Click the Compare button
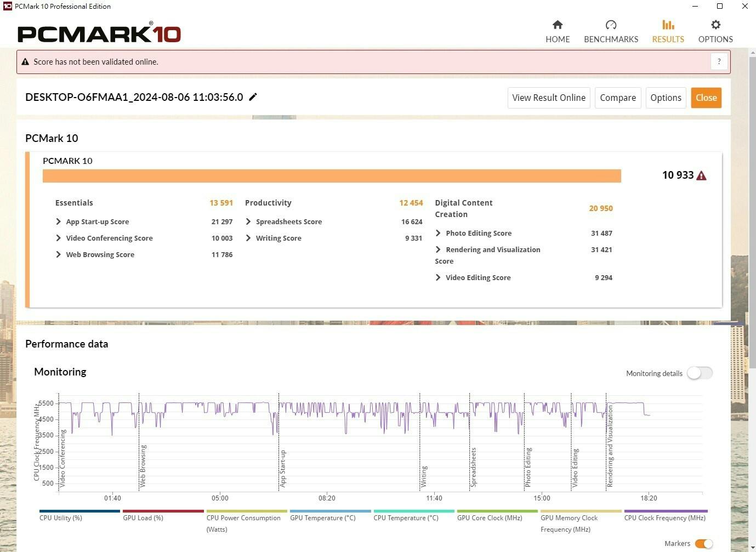756x552 pixels. [618, 98]
